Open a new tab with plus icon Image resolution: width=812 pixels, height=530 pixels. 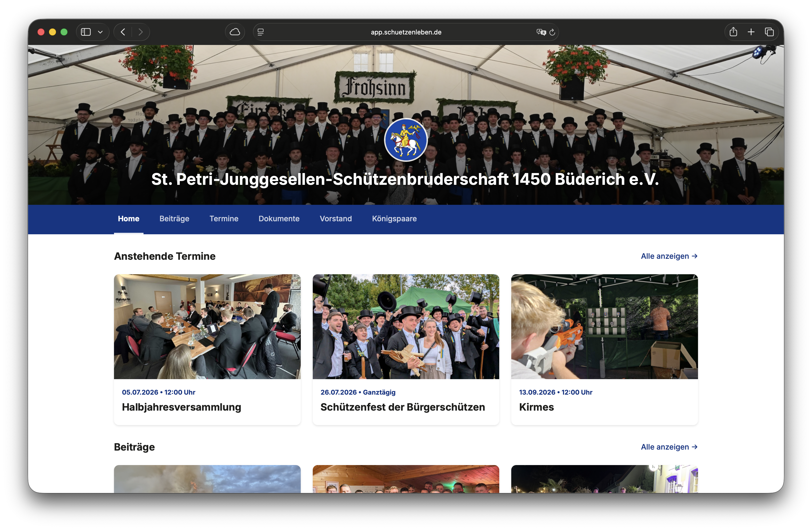(751, 32)
